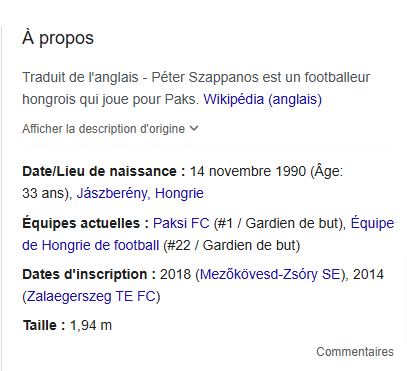Open the Mezőkövesd-Zsóry SE link
The image size is (407, 371).
tap(270, 274)
